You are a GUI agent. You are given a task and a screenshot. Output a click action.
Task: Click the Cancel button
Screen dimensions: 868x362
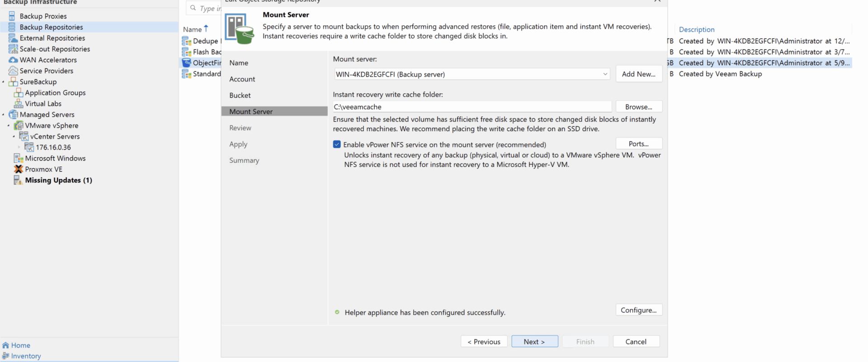(x=636, y=342)
